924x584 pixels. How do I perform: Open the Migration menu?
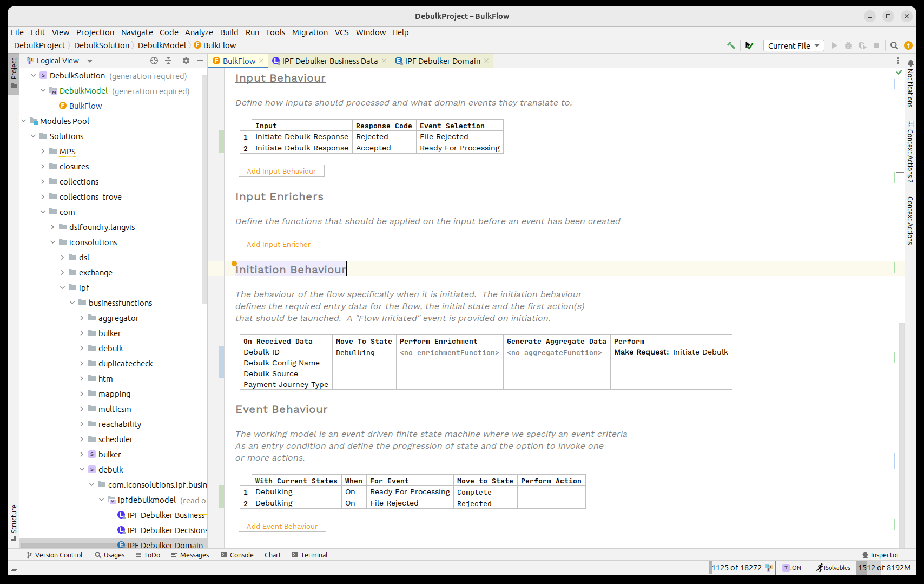click(309, 32)
